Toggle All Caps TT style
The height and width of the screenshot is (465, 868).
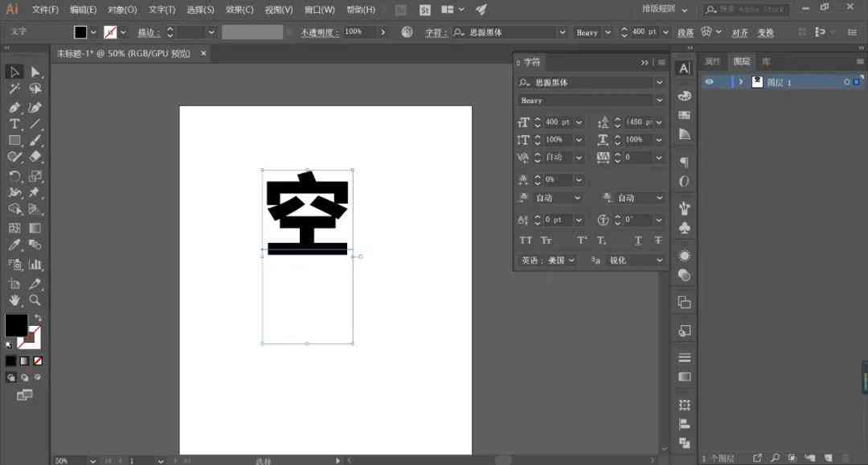click(x=526, y=240)
